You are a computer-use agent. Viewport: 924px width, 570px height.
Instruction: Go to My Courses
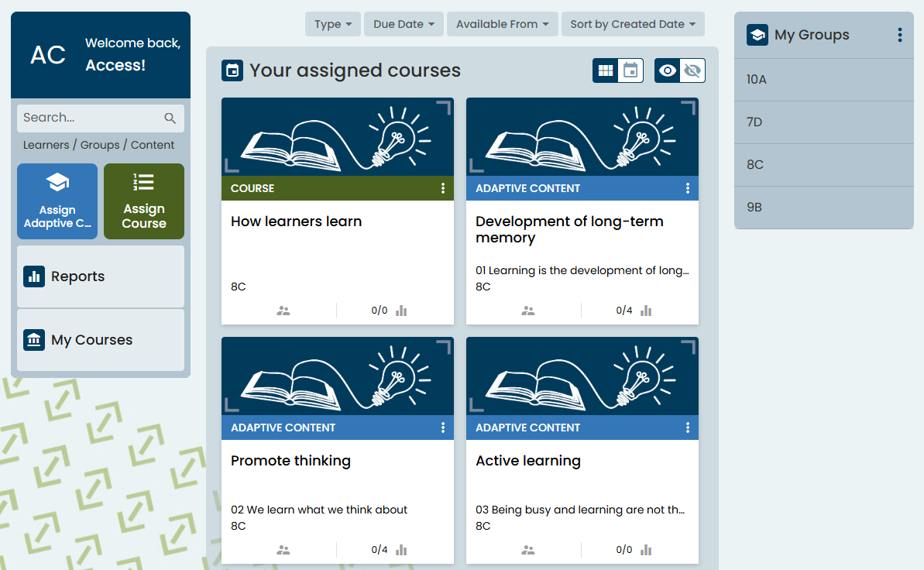[101, 340]
